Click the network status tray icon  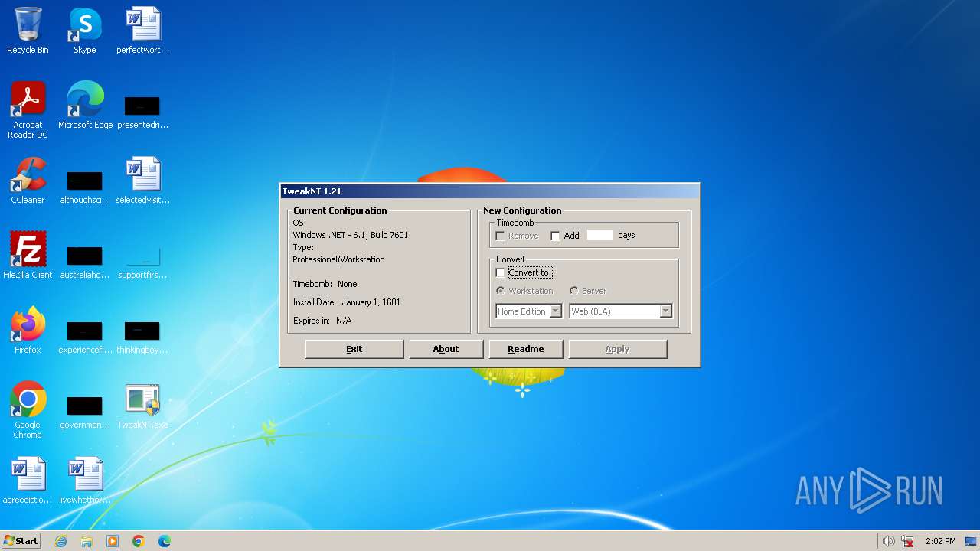point(907,541)
